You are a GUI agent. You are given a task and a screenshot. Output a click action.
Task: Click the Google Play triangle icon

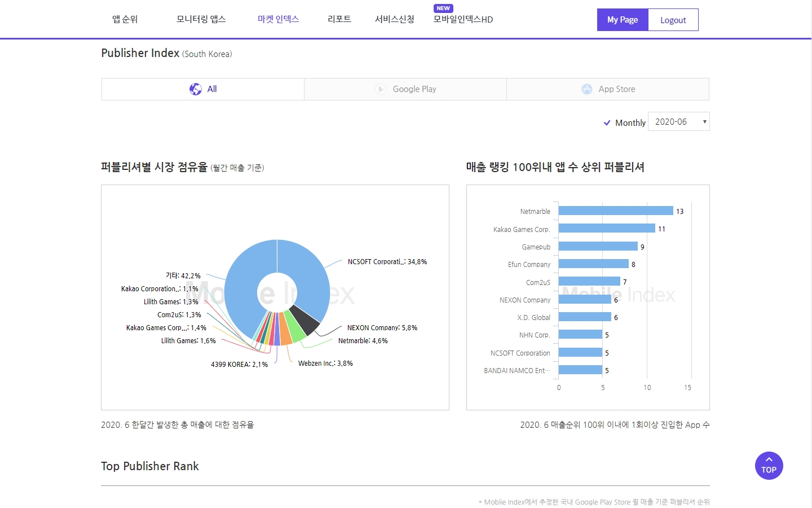pyautogui.click(x=381, y=89)
